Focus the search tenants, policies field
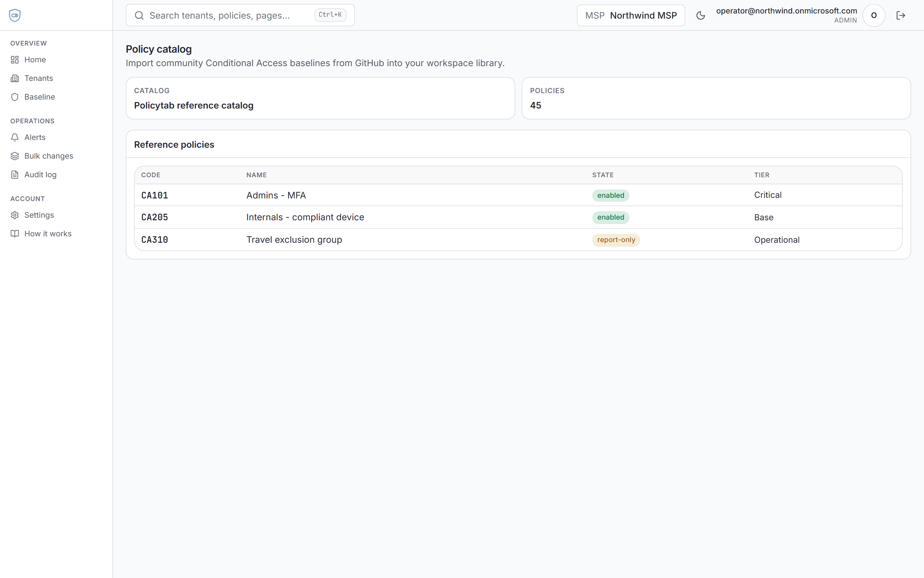 (240, 15)
